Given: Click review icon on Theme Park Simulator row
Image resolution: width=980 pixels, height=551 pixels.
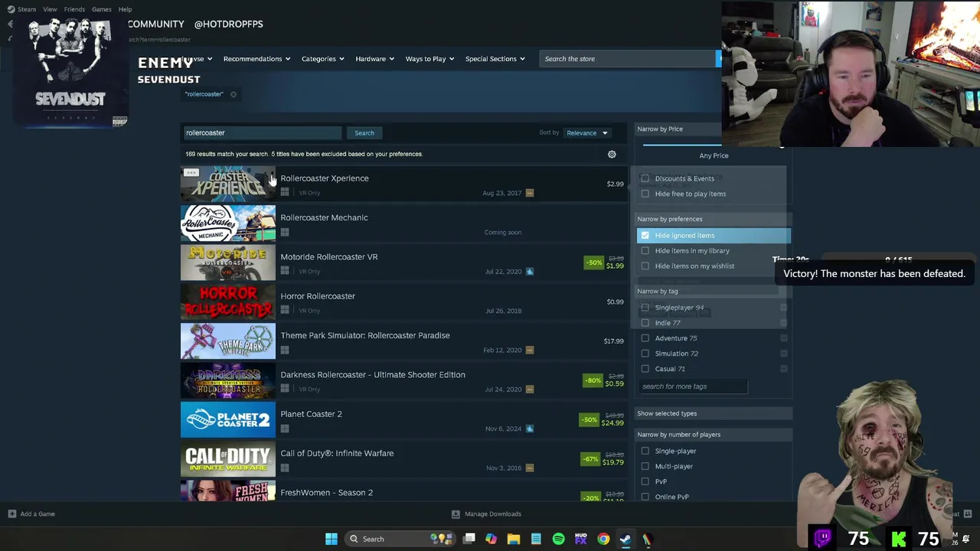Looking at the screenshot, I should click(530, 350).
